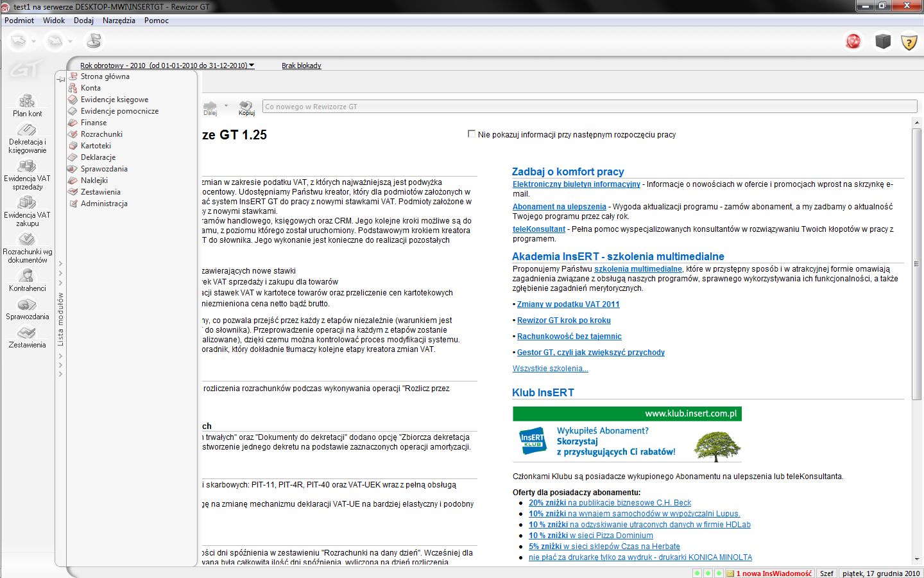Open dropdown arrow beside back button

point(33,42)
